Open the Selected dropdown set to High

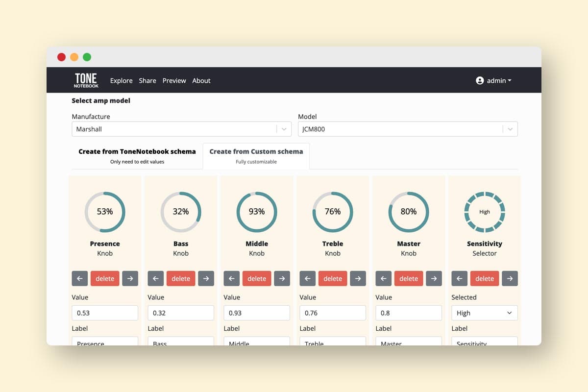coord(484,313)
